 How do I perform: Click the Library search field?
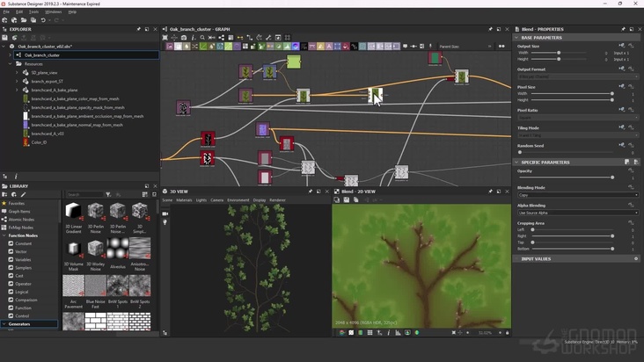(x=84, y=194)
